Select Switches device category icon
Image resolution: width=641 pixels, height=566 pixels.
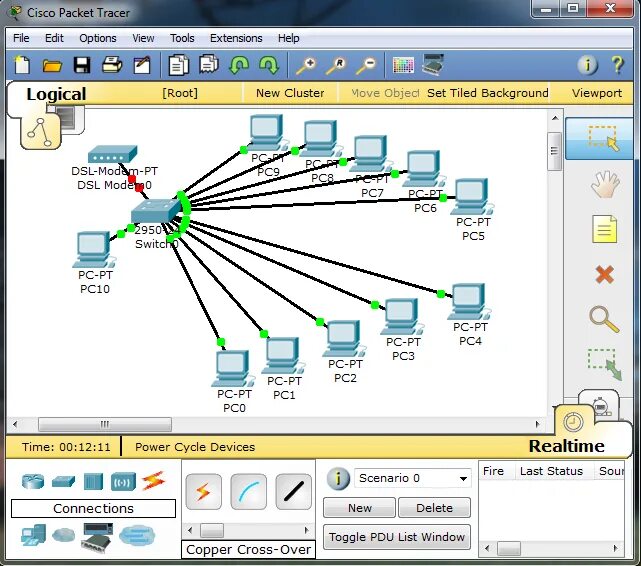[x=63, y=481]
